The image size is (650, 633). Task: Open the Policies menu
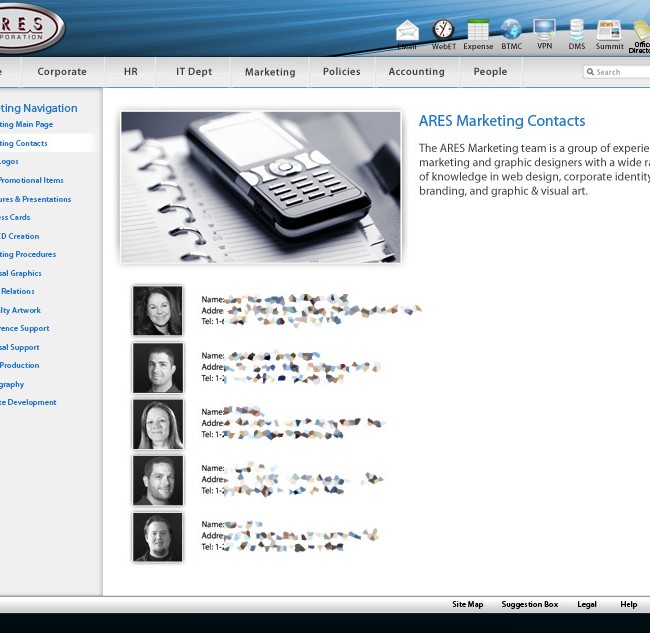tap(342, 72)
